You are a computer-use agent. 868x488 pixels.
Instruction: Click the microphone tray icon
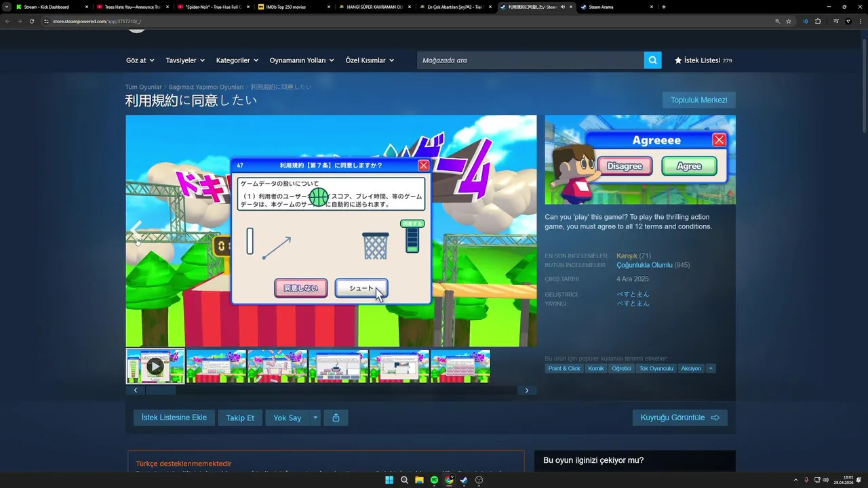tap(806, 480)
